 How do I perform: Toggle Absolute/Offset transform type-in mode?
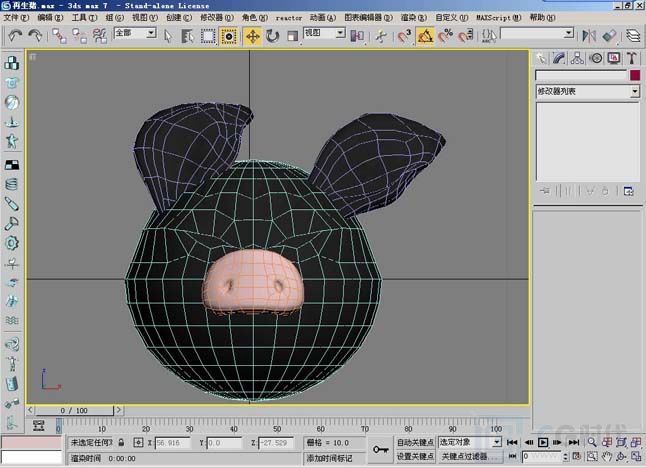tap(138, 442)
